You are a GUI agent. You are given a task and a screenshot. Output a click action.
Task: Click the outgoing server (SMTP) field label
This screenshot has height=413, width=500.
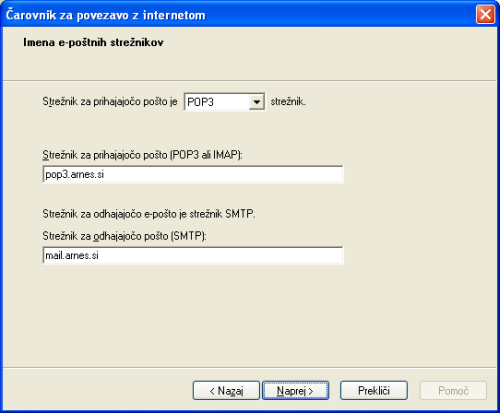124,236
